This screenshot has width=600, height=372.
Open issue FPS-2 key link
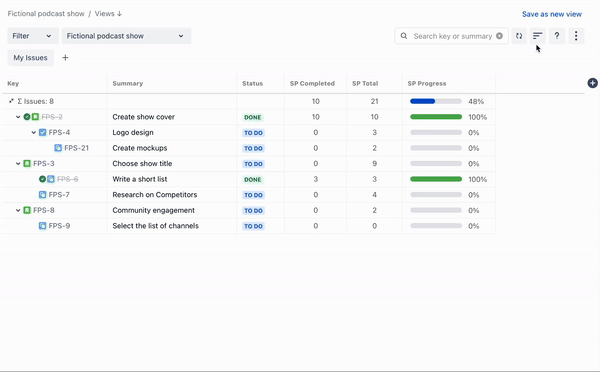pos(52,117)
